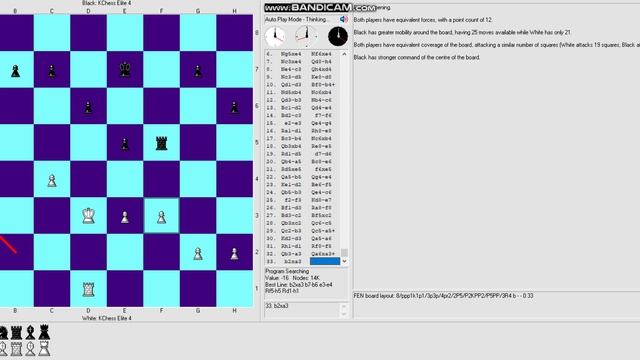The width and height of the screenshot is (640, 360).
Task: Click the 'Best Line: b2xa3 b7-b6 e3-e4' text
Action: (299, 284)
